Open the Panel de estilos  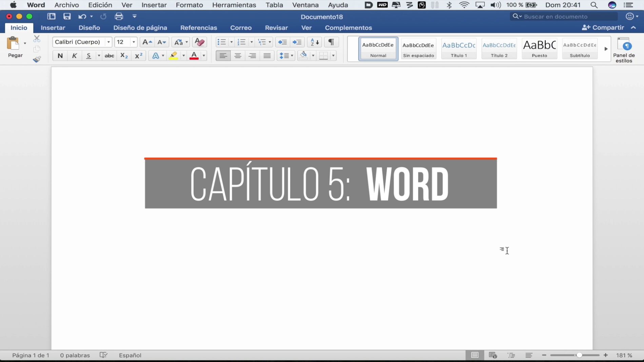624,50
